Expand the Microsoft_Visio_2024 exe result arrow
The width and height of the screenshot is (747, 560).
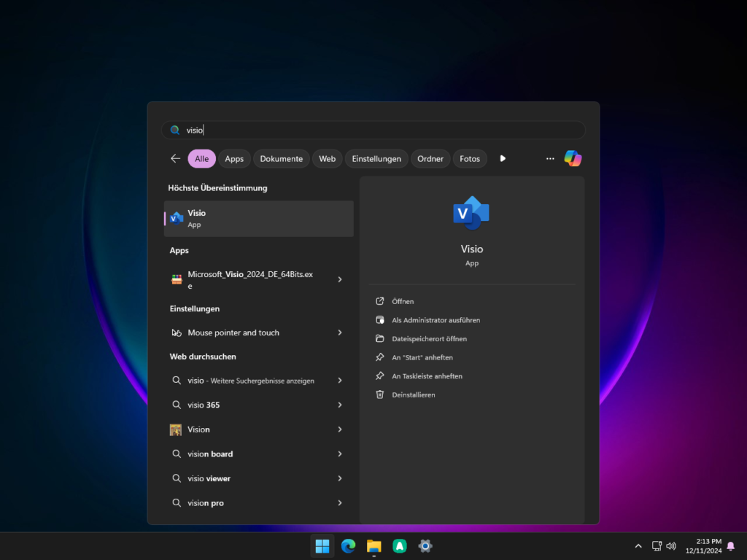[x=340, y=279]
